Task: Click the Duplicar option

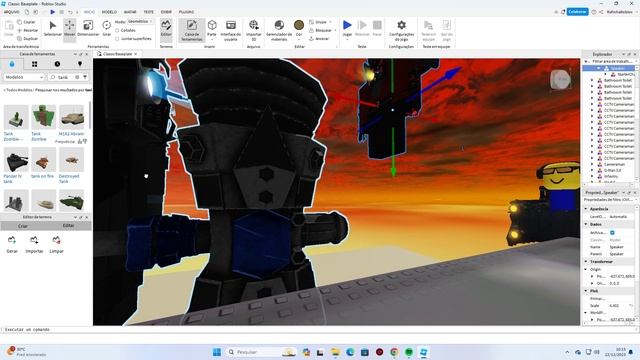Action: click(28, 38)
